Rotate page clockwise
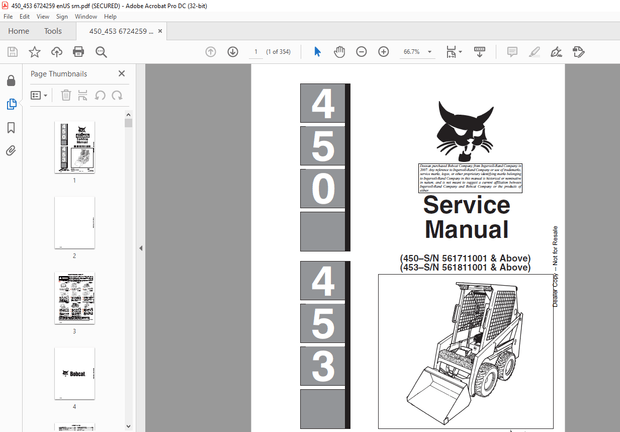620x432 pixels. [x=117, y=95]
